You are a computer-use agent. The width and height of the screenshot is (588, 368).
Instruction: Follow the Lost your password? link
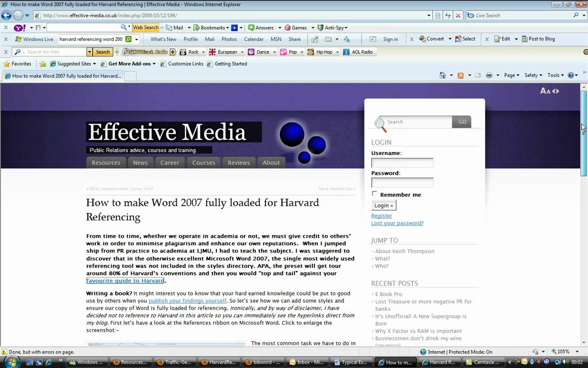point(397,223)
